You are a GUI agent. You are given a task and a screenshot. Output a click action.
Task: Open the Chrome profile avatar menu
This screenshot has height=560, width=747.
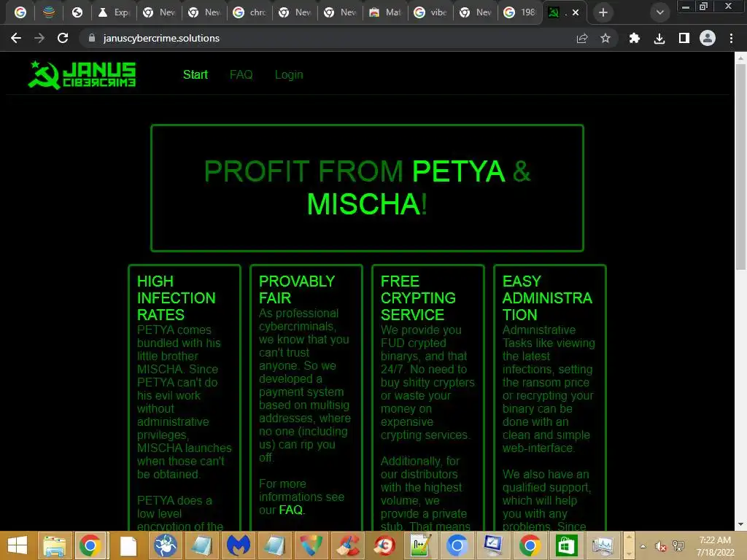708,38
